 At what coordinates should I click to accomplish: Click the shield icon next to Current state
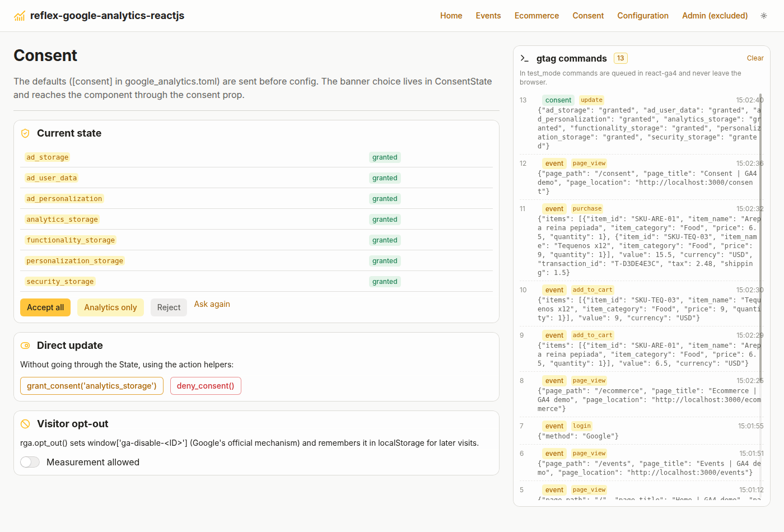[25, 133]
